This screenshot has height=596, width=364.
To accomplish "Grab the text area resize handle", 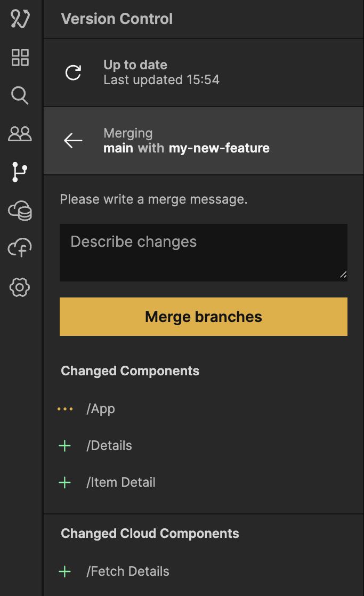I will coord(343,275).
